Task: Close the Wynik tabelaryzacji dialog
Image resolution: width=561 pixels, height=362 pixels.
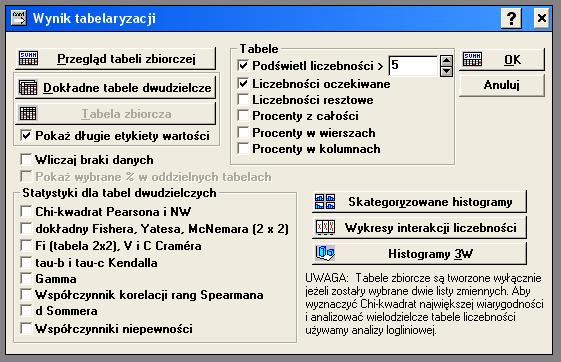Action: click(542, 18)
